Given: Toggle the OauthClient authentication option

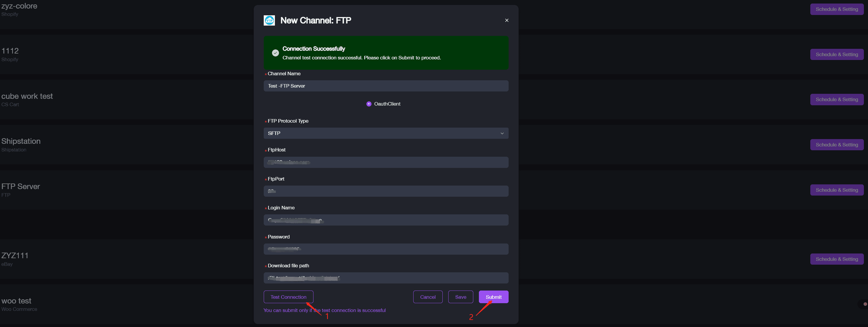Looking at the screenshot, I should [369, 104].
